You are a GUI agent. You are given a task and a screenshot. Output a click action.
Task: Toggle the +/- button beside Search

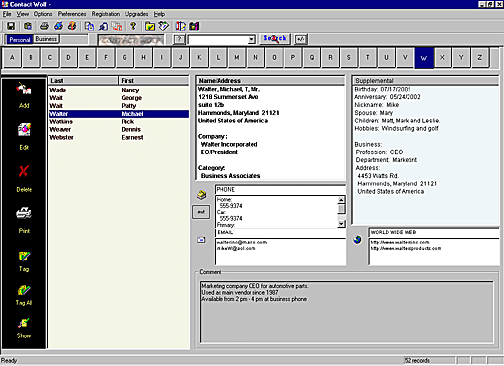pos(301,39)
